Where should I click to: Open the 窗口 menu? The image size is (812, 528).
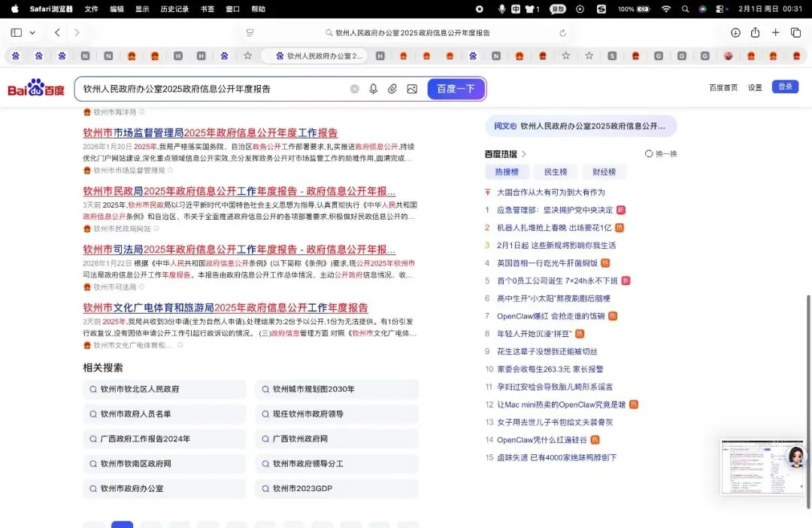(x=232, y=9)
